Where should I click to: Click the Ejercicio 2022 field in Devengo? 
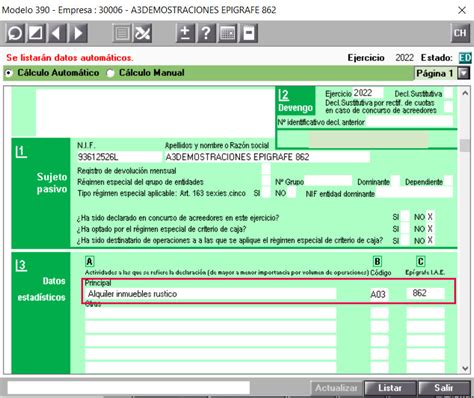pyautogui.click(x=368, y=93)
